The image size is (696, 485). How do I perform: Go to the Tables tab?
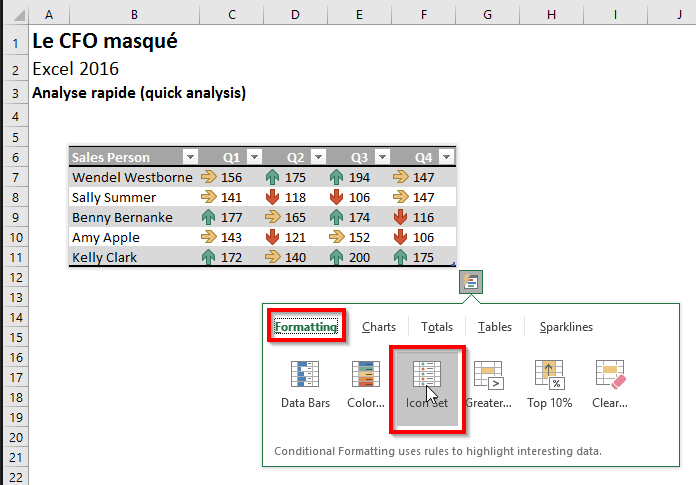(495, 327)
